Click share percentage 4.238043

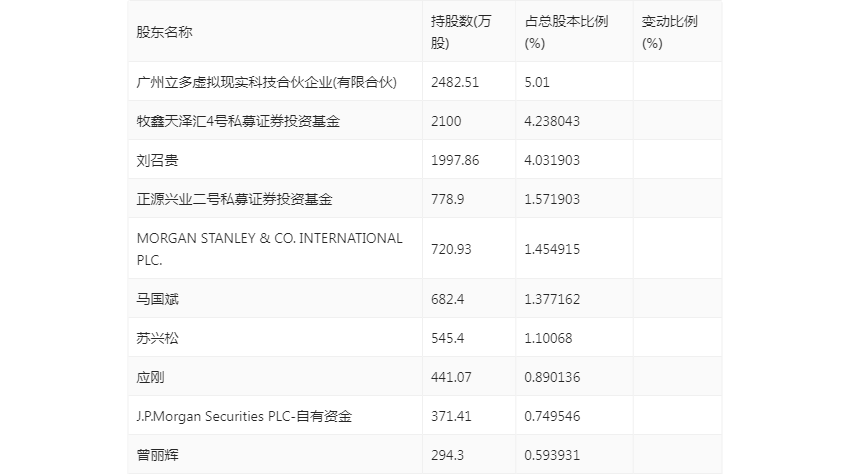tap(552, 121)
